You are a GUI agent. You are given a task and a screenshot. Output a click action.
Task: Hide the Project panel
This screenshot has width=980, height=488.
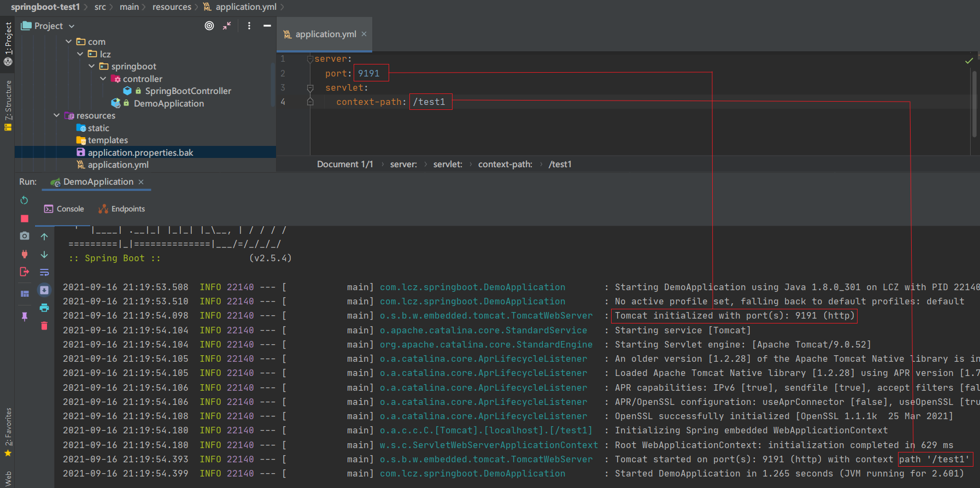(267, 26)
